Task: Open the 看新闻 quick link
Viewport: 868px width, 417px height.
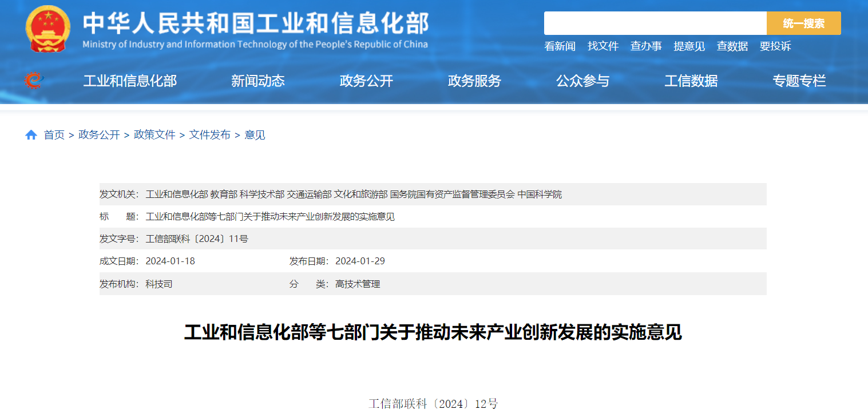Action: tap(560, 46)
